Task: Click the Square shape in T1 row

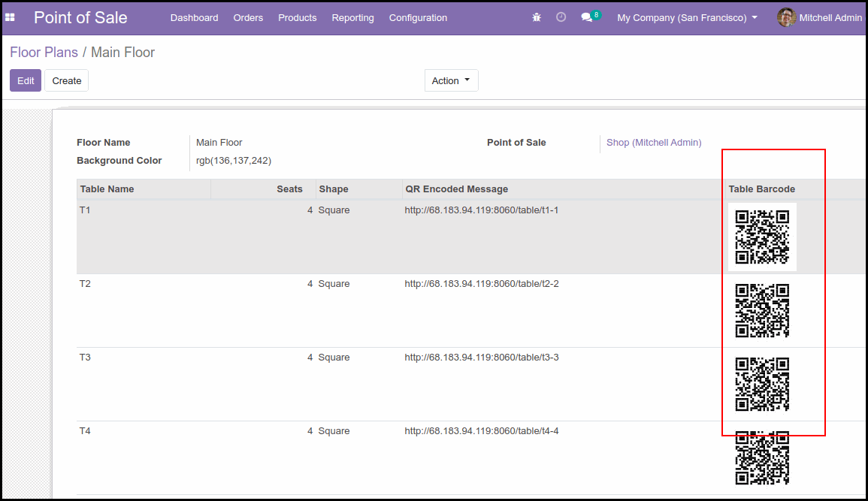Action: [334, 210]
